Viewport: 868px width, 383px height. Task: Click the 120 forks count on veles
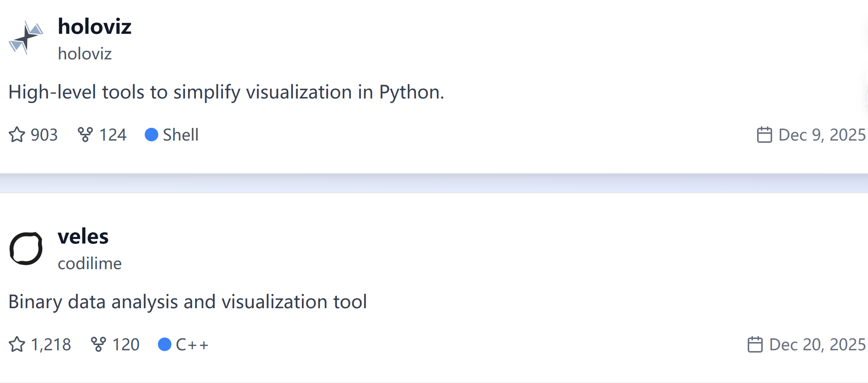126,344
